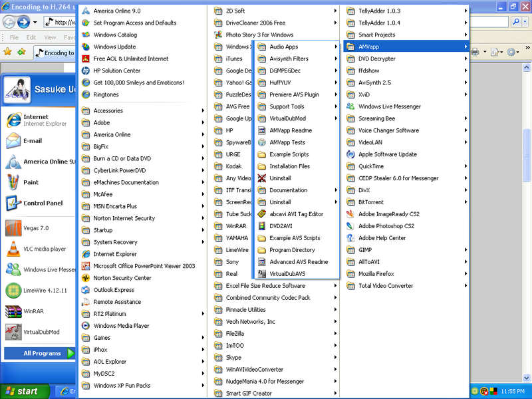Click the Get 100,000 Smileys and Emoticons icon

coord(86,82)
